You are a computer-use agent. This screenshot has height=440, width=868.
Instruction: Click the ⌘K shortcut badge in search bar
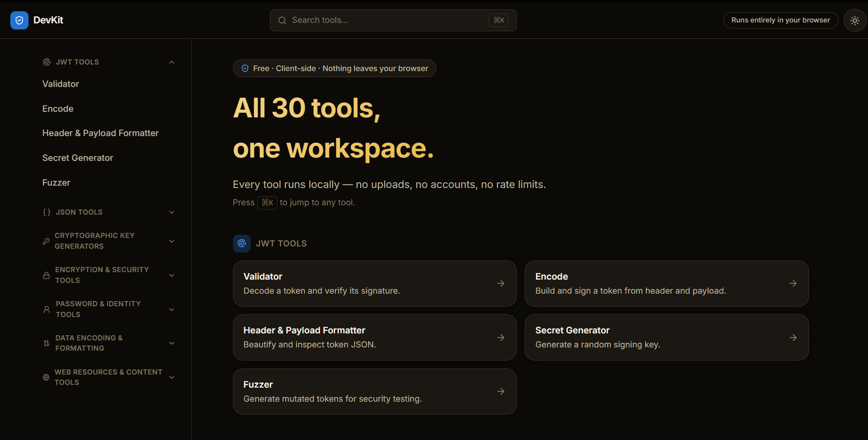coord(499,20)
